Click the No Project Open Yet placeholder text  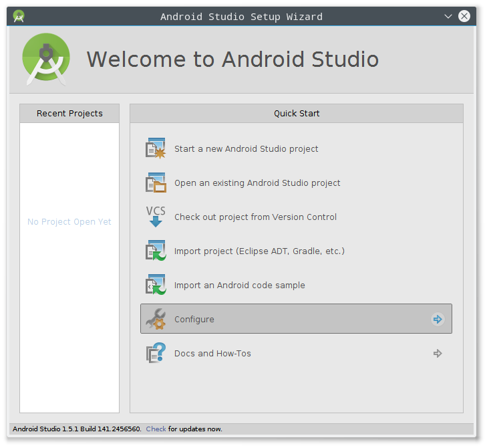[x=69, y=222]
